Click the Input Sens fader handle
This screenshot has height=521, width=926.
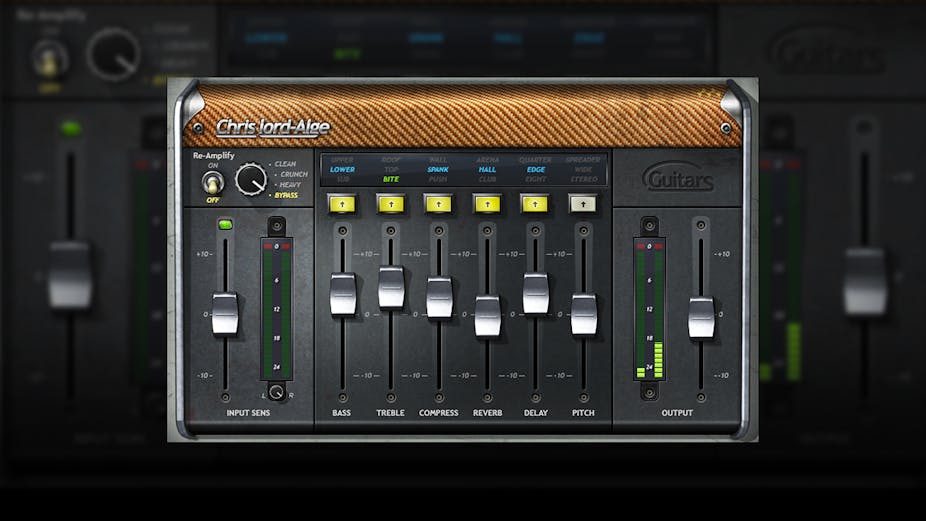click(x=225, y=314)
